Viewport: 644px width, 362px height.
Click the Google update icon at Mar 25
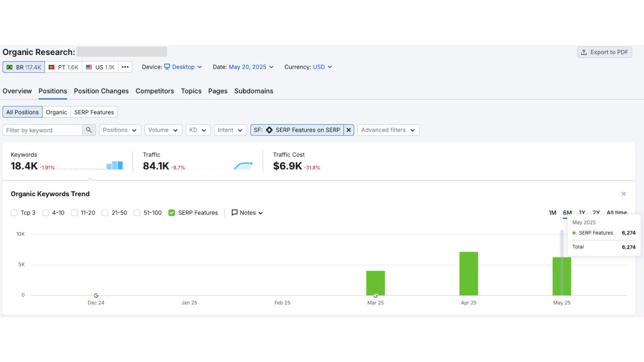375,295
